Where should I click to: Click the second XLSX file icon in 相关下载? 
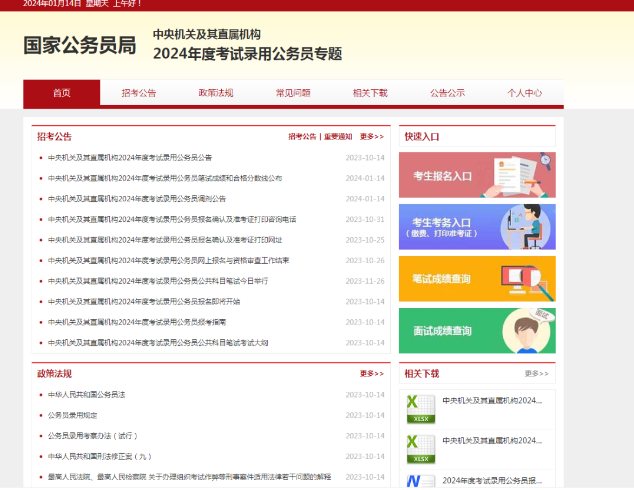click(x=421, y=449)
